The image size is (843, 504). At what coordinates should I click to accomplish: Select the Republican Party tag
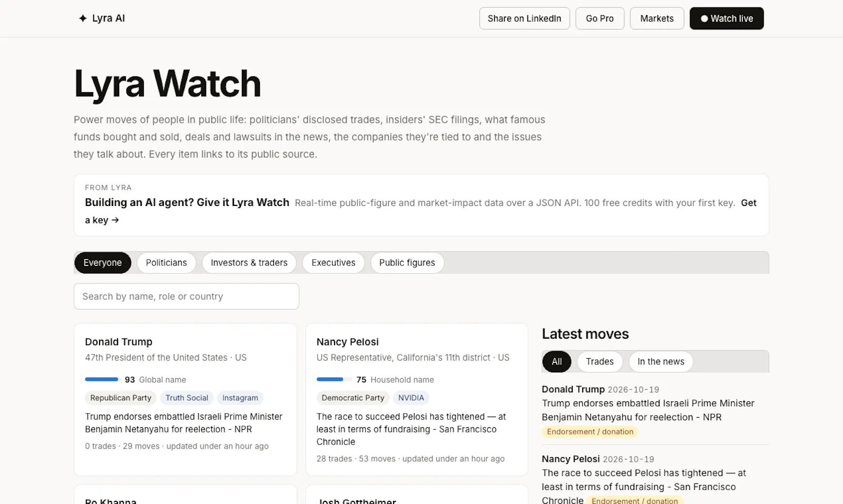click(121, 398)
